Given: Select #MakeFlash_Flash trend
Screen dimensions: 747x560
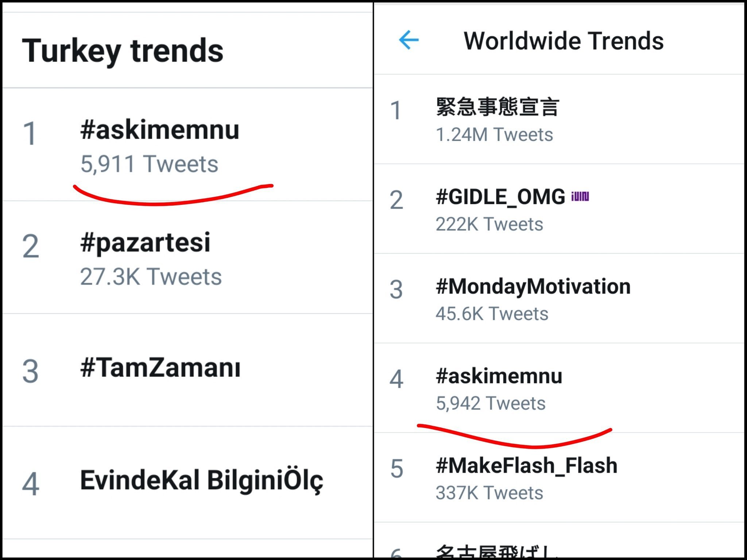Looking at the screenshot, I should tap(526, 466).
